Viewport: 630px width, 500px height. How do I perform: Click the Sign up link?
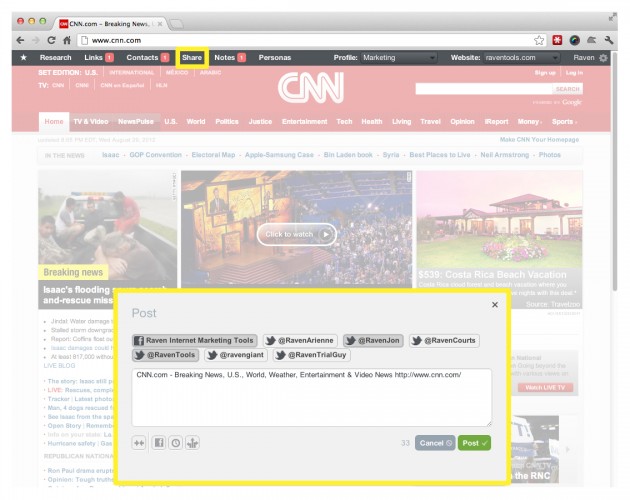click(x=545, y=73)
